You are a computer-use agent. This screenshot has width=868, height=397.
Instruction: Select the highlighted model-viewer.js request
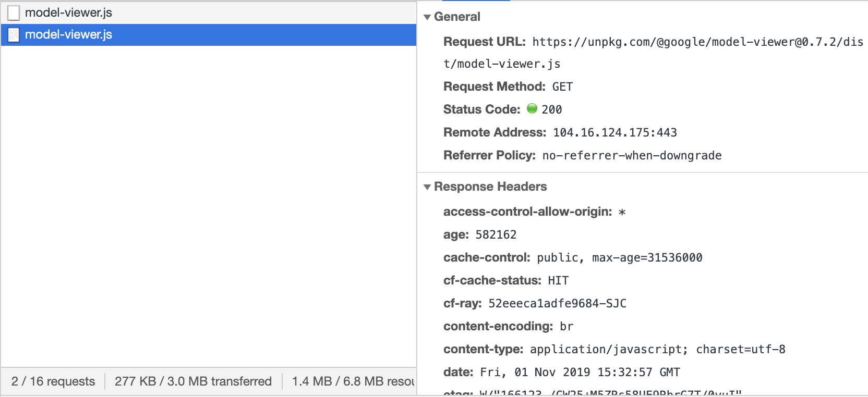pyautogui.click(x=209, y=34)
